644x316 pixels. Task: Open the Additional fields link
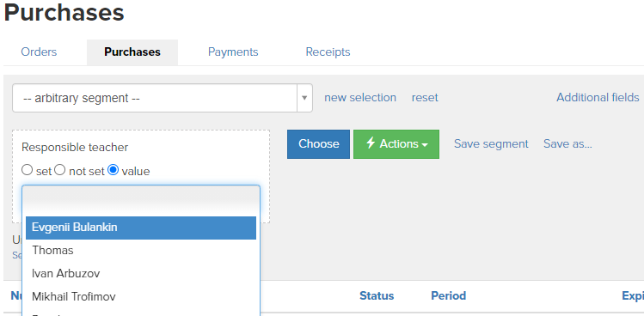click(x=598, y=97)
